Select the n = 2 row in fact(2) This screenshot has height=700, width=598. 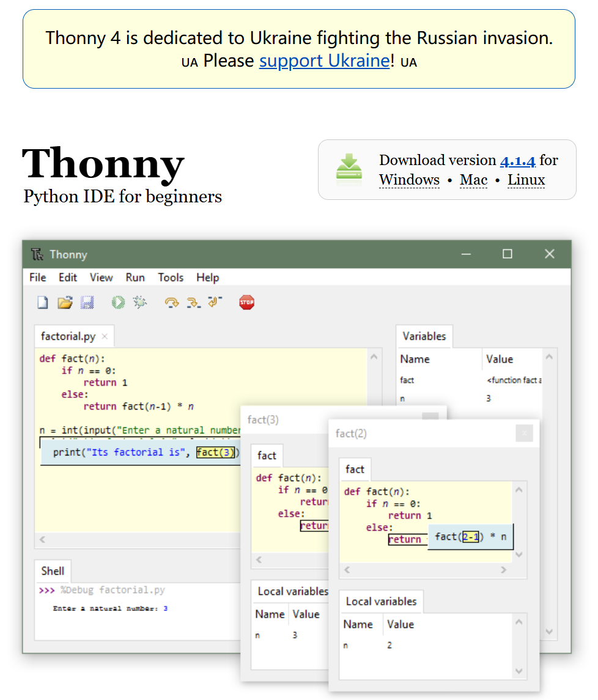427,645
